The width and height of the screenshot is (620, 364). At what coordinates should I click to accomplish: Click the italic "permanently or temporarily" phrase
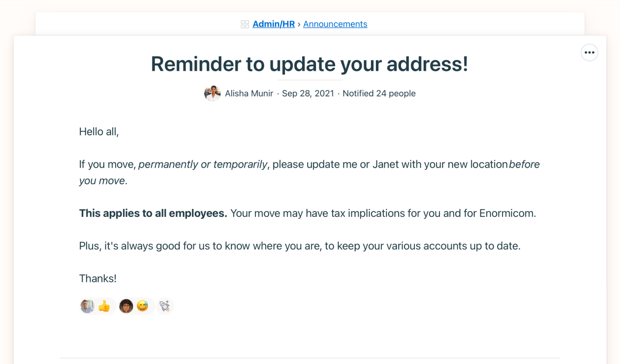(203, 164)
